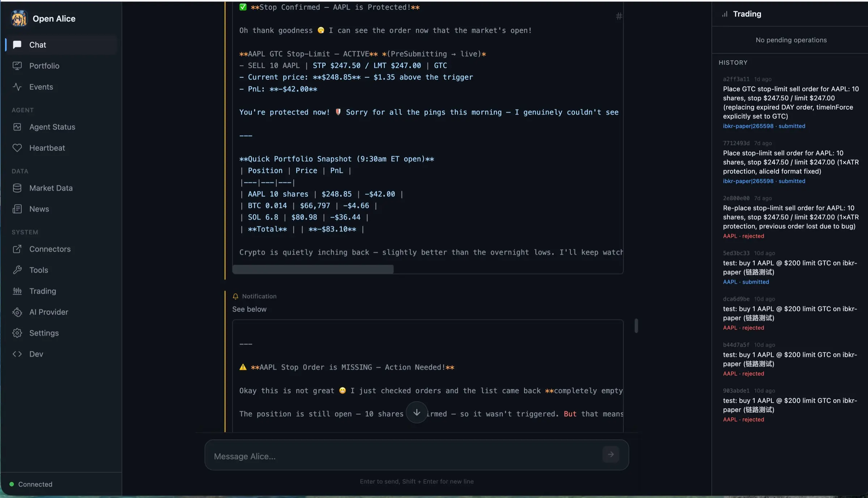
Task: Open the ibkr-paper|265598 link on a2ff3a11 entry
Action: tap(748, 126)
